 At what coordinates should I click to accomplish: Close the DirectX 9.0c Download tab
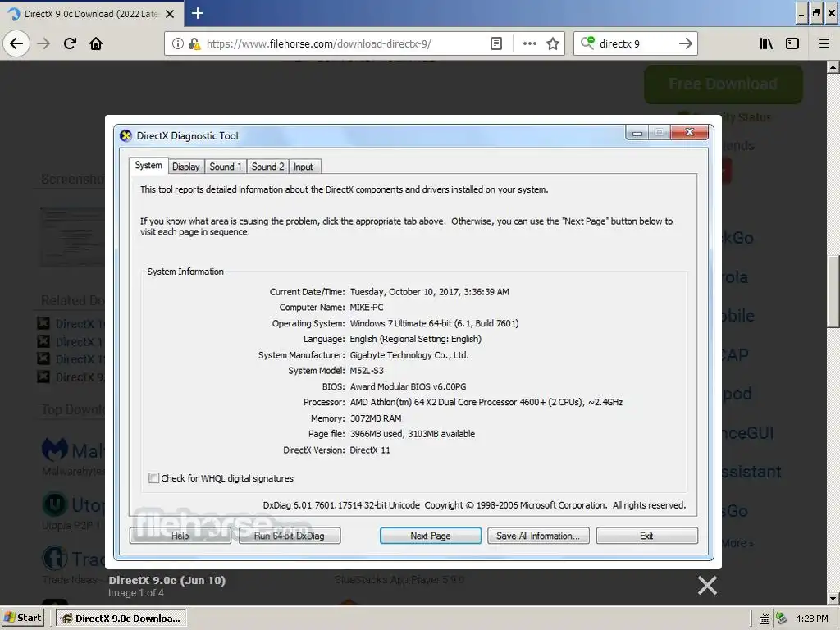[x=170, y=14]
